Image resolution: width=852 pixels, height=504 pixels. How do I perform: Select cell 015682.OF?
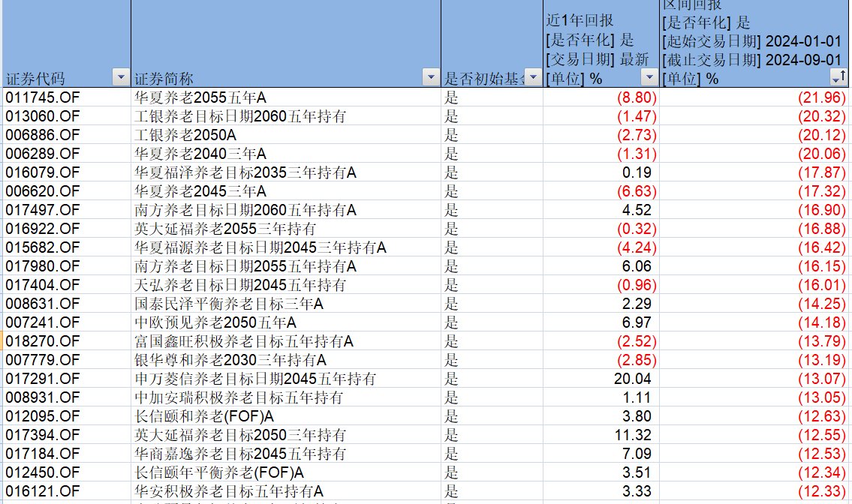point(66,247)
